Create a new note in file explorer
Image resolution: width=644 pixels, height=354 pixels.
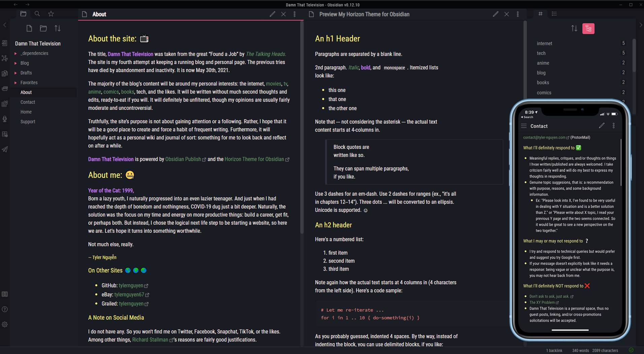(x=29, y=28)
